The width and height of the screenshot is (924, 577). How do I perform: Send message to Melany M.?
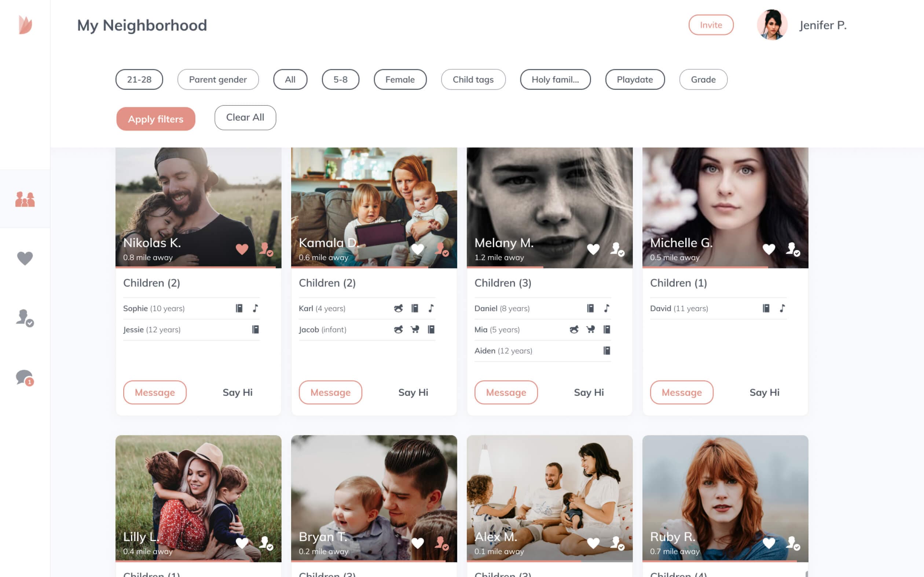pyautogui.click(x=506, y=392)
